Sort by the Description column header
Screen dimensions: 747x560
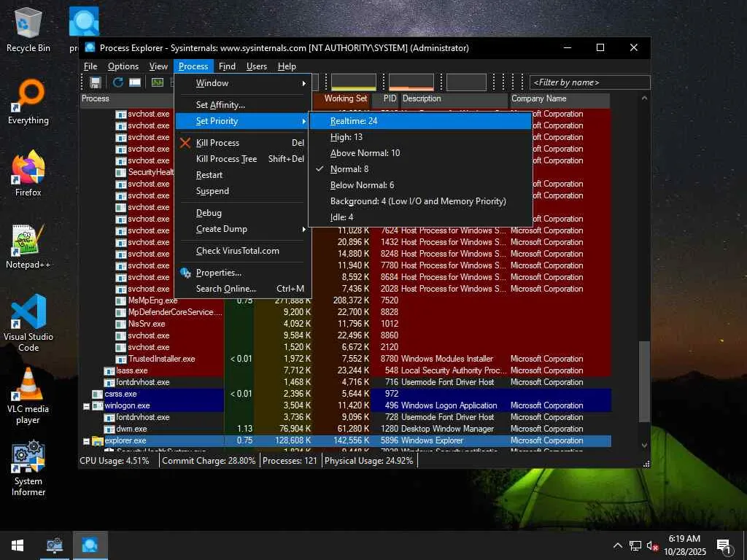pos(454,98)
